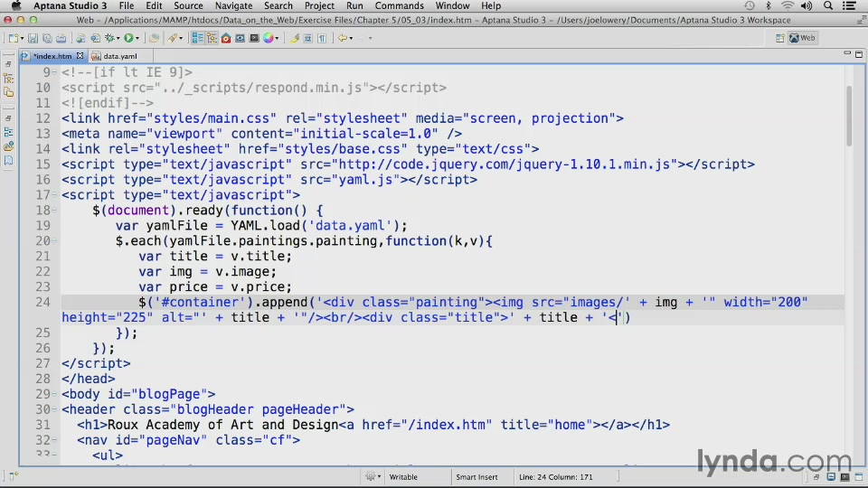
Task: Click the paintbrush toolbar icon
Action: coord(173,38)
